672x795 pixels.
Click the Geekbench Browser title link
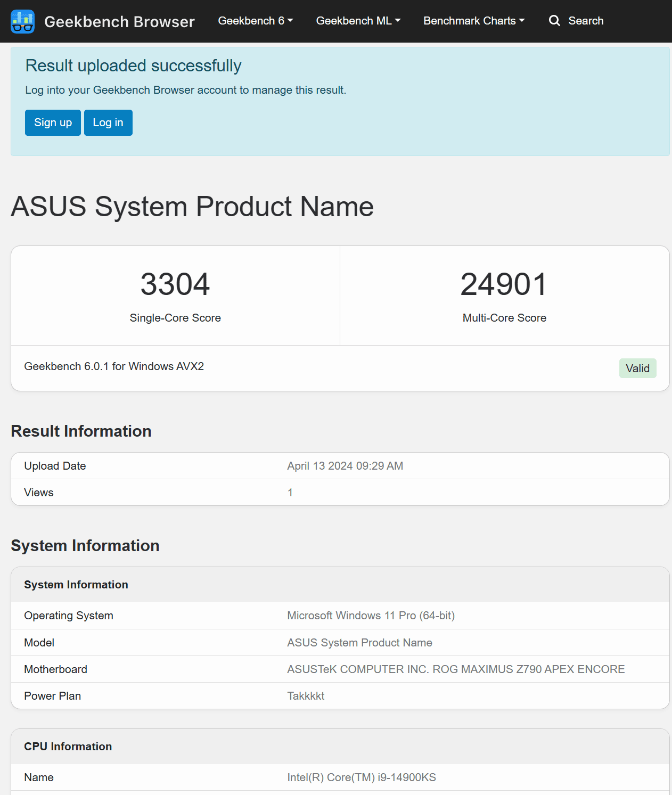coord(119,22)
